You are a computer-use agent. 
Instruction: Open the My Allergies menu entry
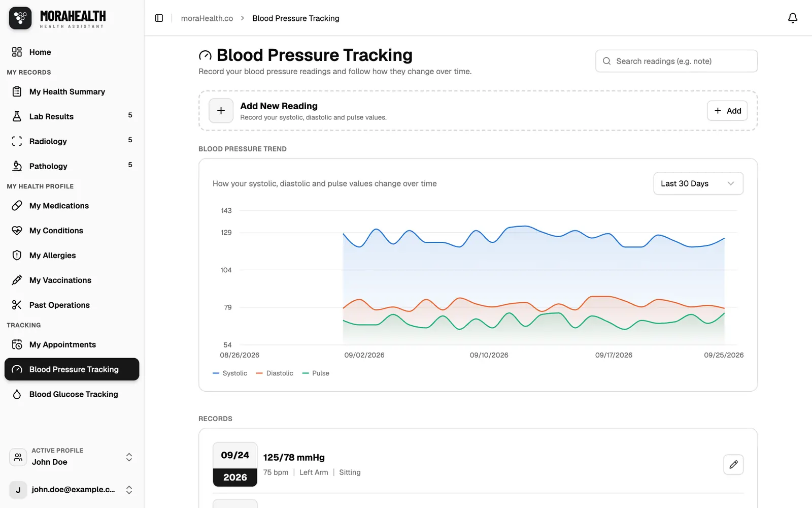tap(72, 256)
